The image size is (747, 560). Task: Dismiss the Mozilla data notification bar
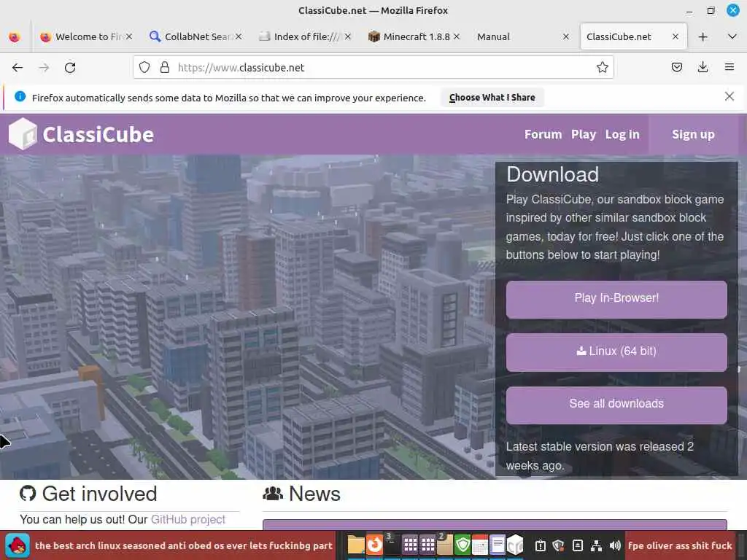(729, 97)
